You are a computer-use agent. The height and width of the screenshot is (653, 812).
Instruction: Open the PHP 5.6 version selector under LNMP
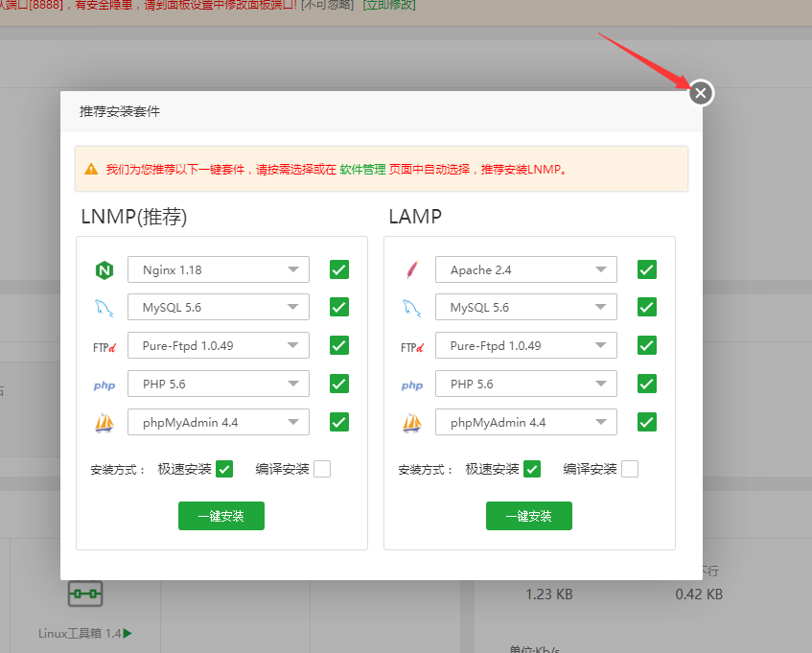pos(218,384)
